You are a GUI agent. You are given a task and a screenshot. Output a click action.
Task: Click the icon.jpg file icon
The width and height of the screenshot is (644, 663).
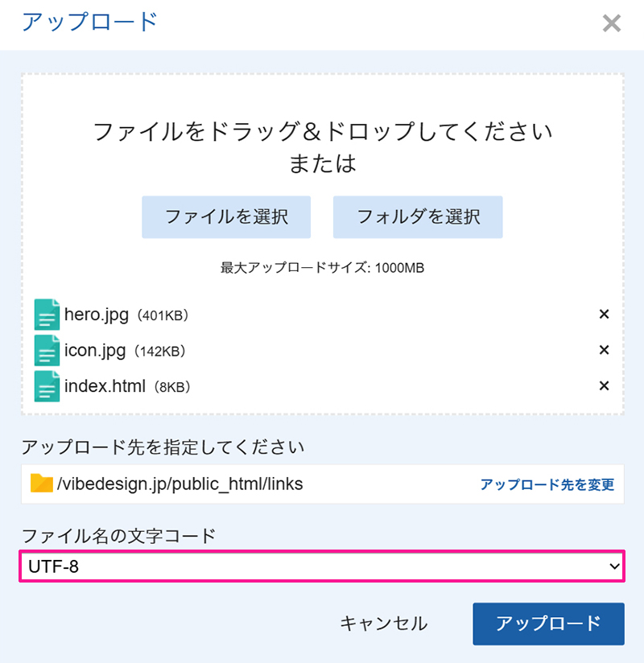tap(47, 350)
